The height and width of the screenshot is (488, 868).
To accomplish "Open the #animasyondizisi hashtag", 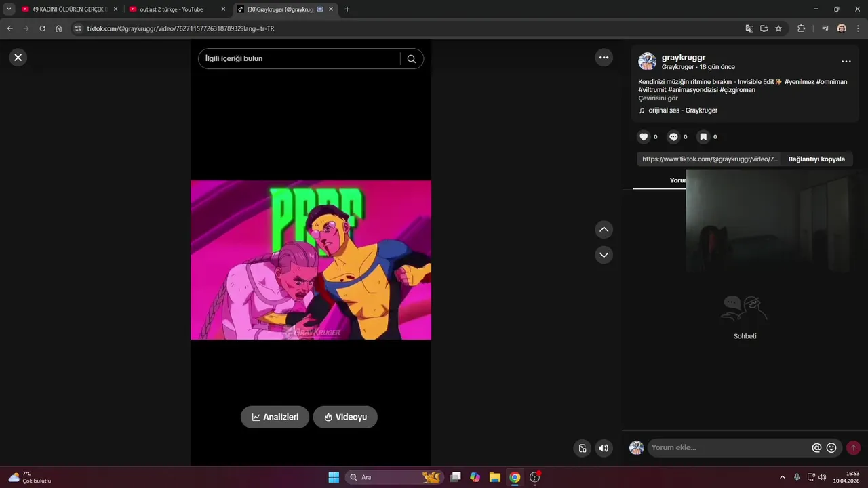I will point(692,90).
